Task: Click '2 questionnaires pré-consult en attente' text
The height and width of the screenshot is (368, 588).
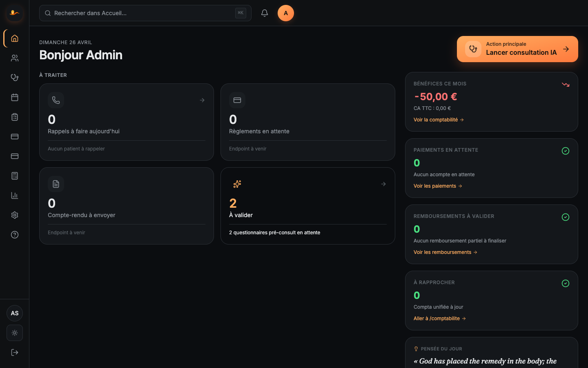Action: point(274,233)
